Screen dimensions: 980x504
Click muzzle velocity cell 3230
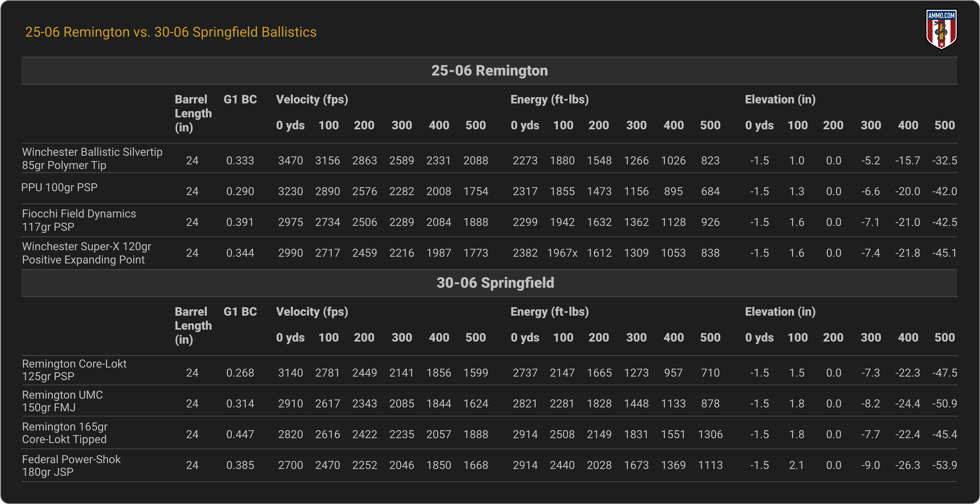click(x=291, y=191)
